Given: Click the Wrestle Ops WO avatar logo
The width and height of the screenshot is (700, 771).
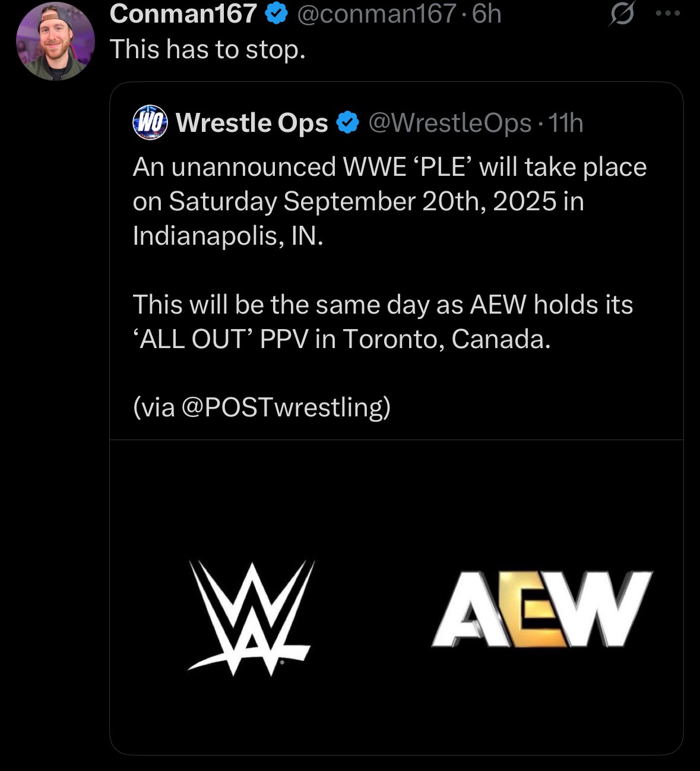Looking at the screenshot, I should point(150,123).
